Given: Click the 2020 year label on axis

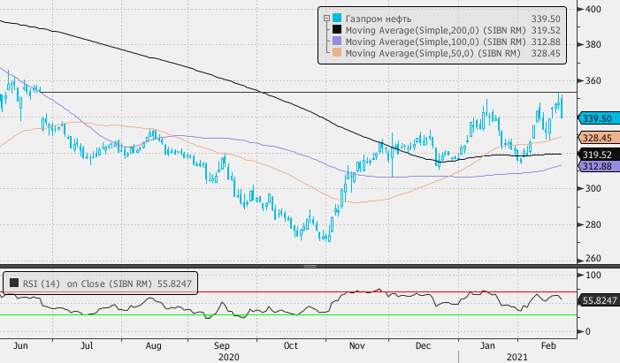Looking at the screenshot, I should [x=229, y=357].
